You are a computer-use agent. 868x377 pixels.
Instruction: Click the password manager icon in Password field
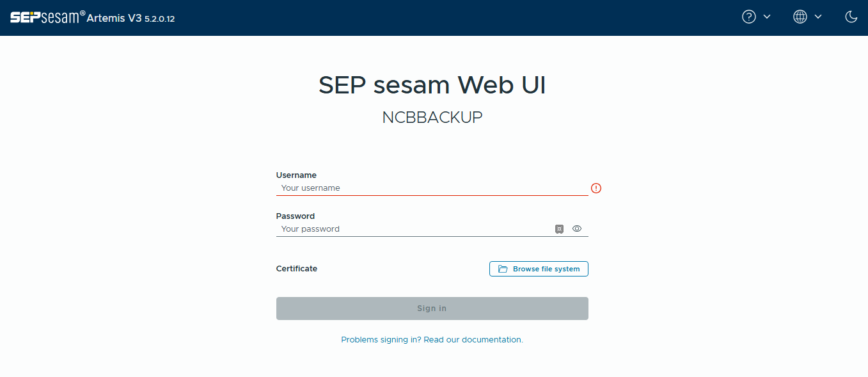pos(559,229)
